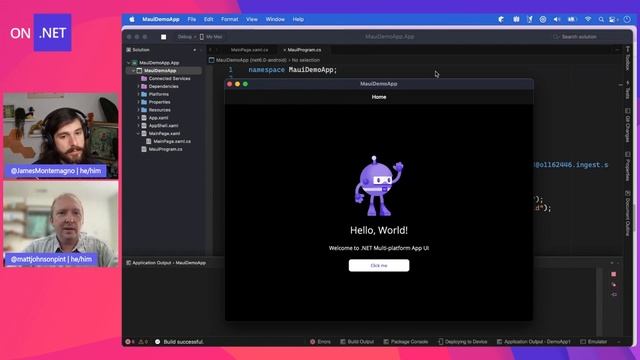Select the My Mac run target

point(211,37)
